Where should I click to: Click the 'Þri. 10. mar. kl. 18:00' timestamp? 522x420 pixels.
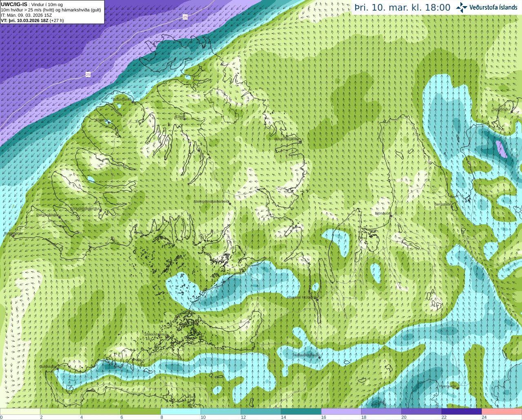403,7
